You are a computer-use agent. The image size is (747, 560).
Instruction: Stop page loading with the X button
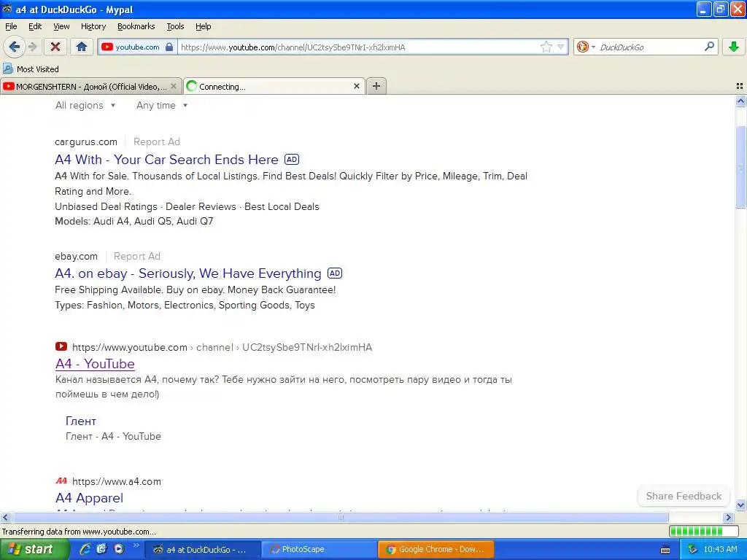pos(55,47)
